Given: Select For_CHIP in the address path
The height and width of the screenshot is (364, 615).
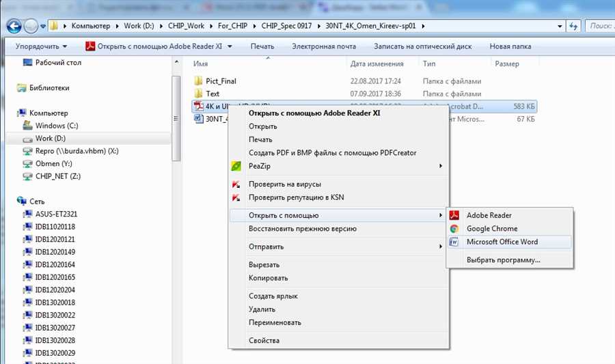Looking at the screenshot, I should 232,26.
